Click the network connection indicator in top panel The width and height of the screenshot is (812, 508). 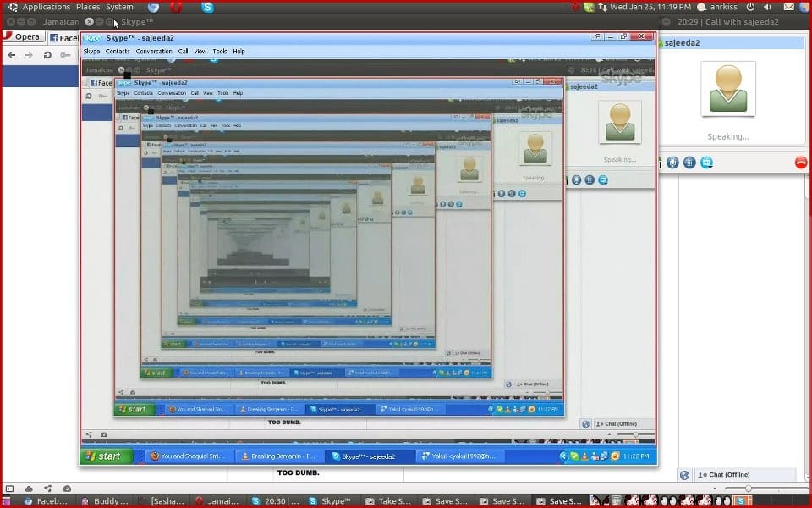(x=602, y=7)
